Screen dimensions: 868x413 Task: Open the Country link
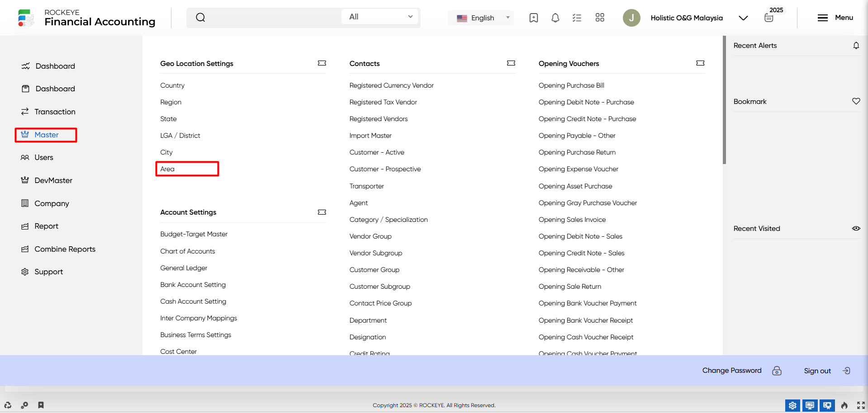tap(172, 85)
